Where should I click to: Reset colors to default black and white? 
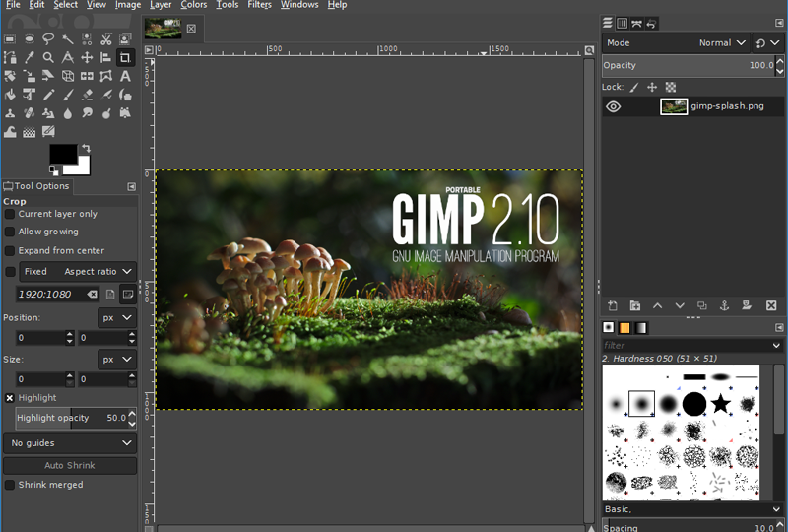pos(53,171)
